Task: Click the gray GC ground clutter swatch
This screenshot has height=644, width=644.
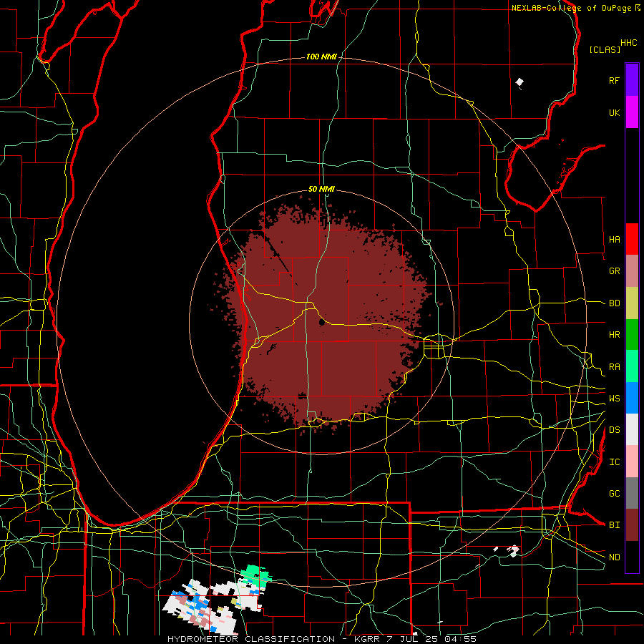Action: [632, 493]
